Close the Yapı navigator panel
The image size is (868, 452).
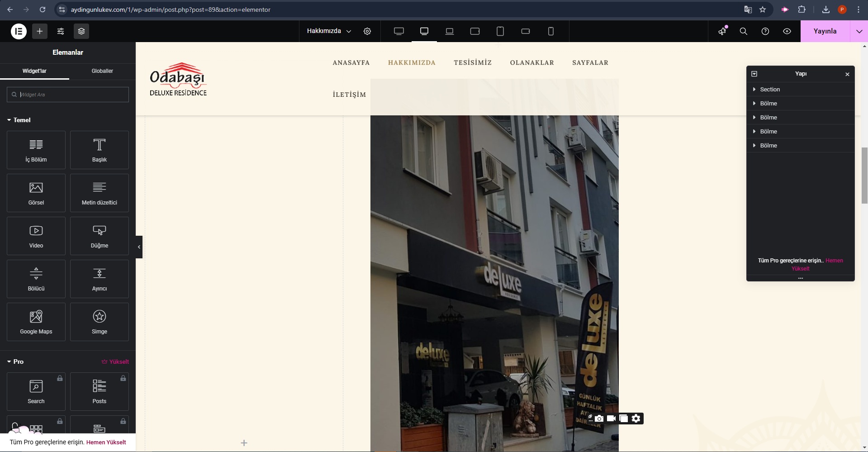point(847,74)
